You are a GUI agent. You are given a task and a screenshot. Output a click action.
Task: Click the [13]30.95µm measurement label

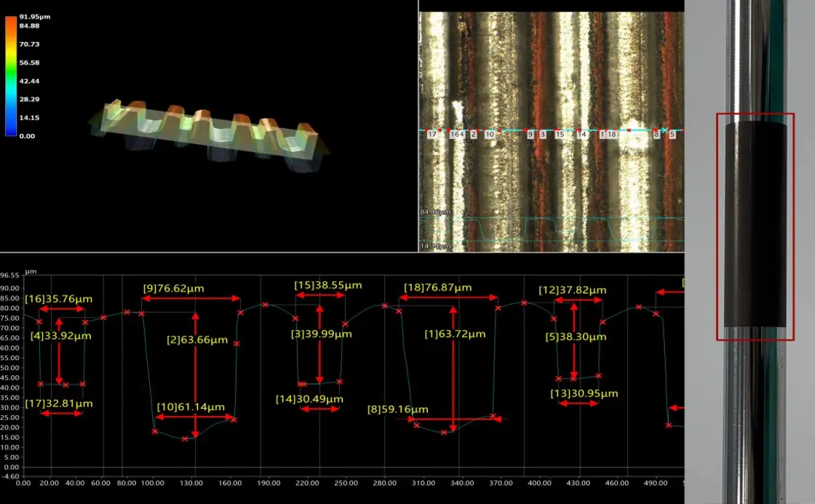[x=584, y=393]
